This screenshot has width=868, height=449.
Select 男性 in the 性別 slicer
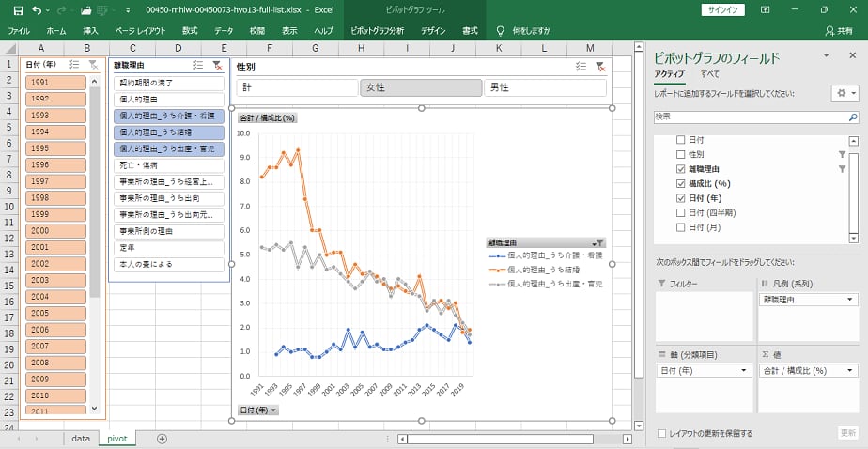545,87
